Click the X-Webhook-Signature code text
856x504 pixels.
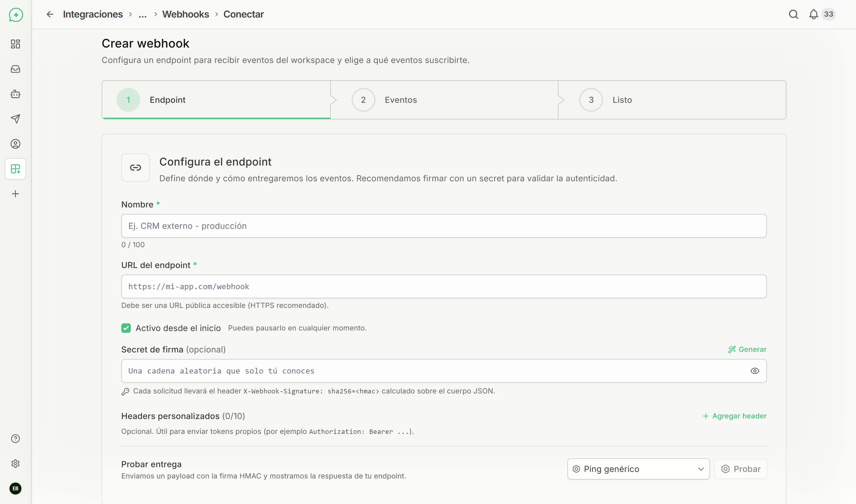pyautogui.click(x=311, y=391)
